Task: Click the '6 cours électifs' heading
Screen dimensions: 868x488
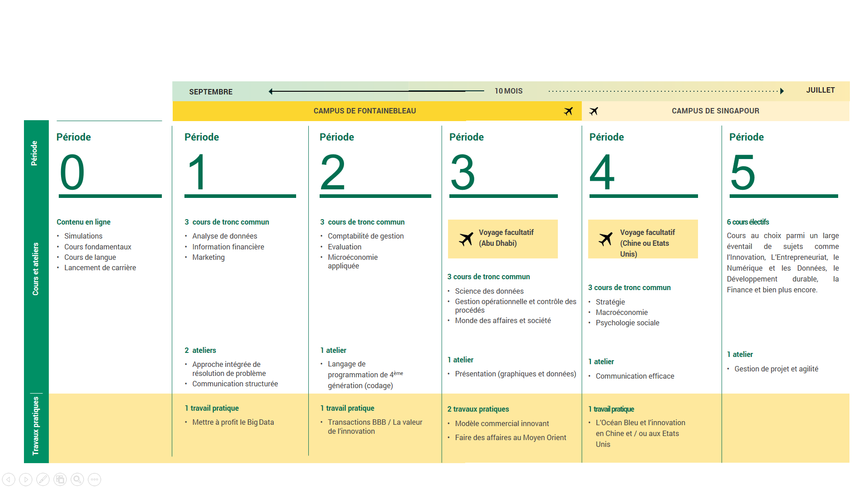Action: pos(748,222)
